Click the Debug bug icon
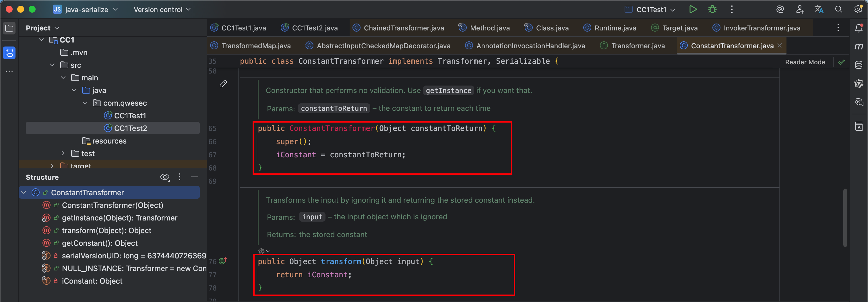The height and width of the screenshot is (302, 868). 712,9
